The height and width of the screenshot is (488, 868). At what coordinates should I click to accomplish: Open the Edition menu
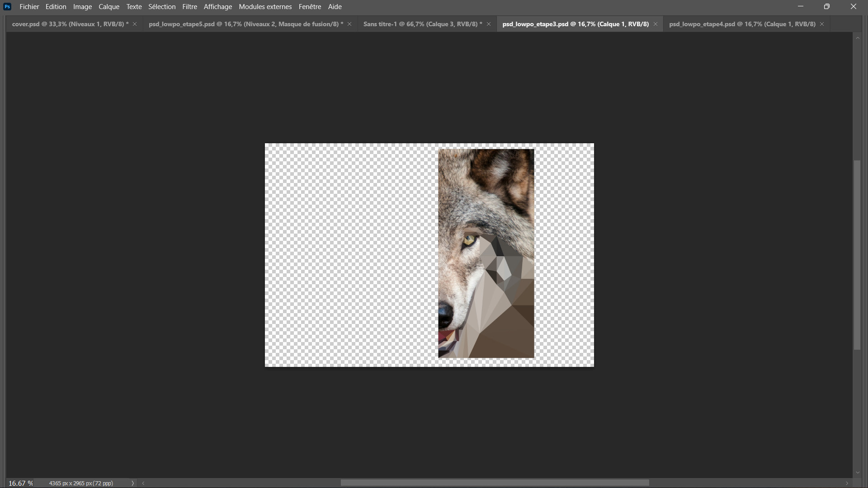[x=56, y=7]
